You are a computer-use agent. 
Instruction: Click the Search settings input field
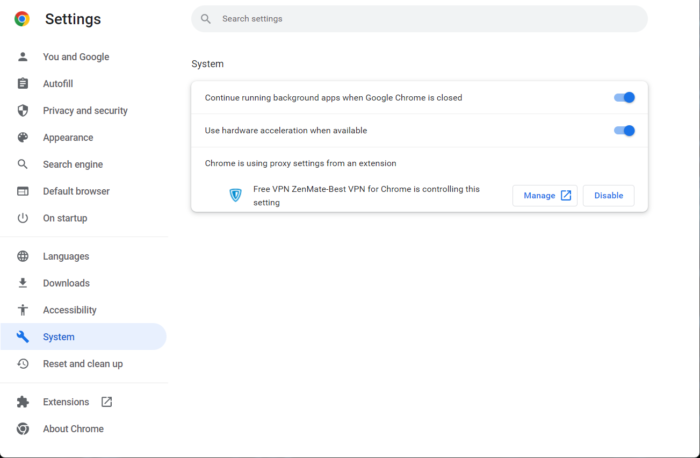tap(420, 19)
